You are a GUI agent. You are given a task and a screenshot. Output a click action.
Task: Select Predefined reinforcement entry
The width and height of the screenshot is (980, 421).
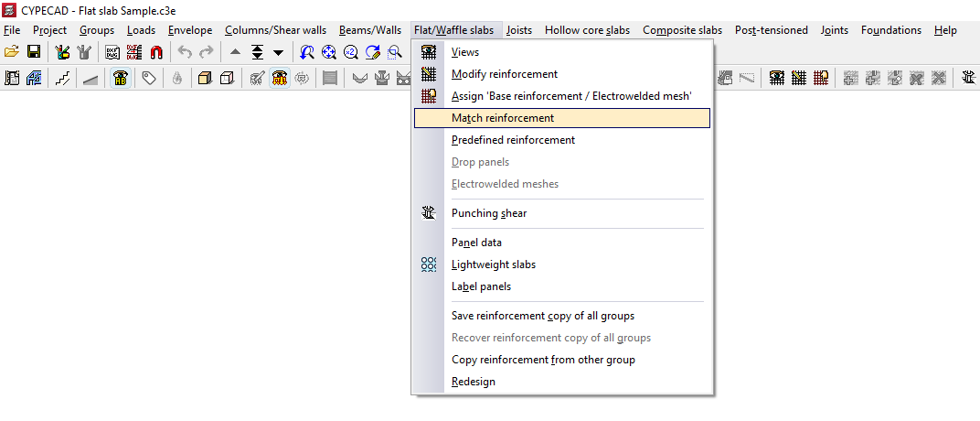562,140
